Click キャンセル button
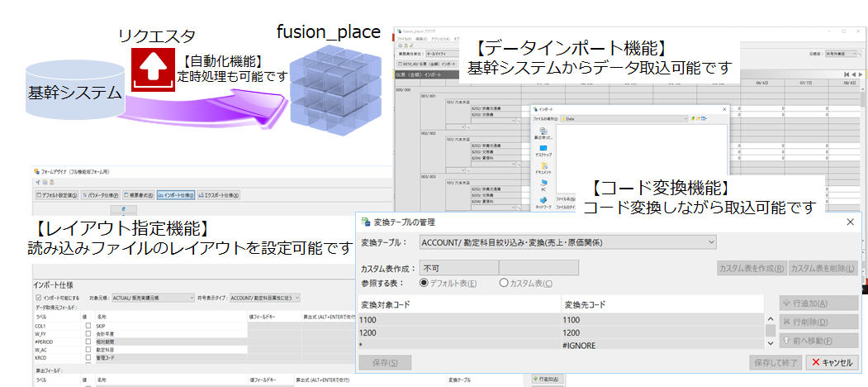 [832, 362]
